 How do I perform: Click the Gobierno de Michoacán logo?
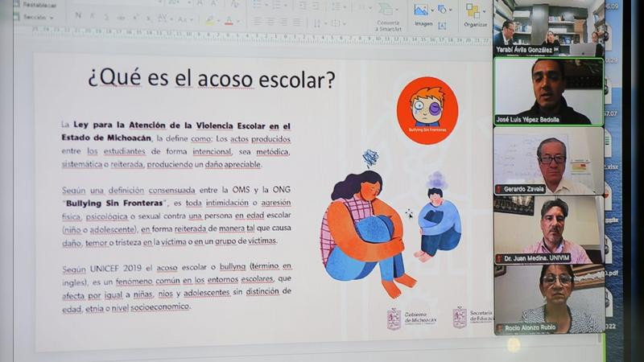(411, 318)
